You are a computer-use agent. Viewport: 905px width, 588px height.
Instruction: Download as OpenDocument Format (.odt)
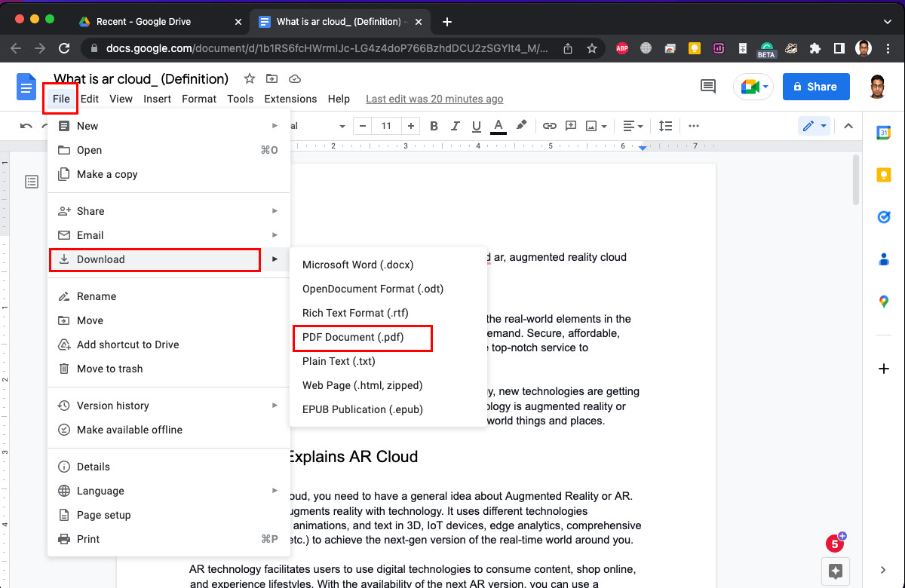pos(388,289)
